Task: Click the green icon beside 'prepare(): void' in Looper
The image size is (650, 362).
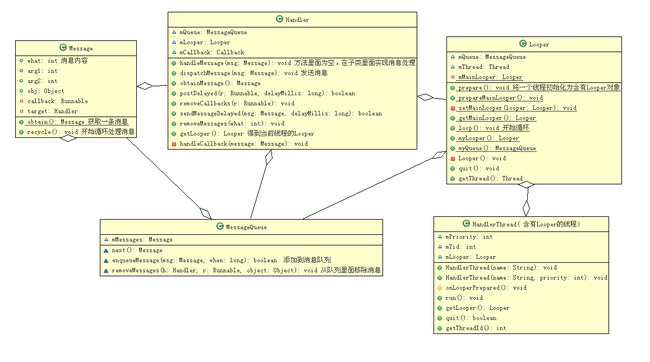Action: pyautogui.click(x=453, y=88)
